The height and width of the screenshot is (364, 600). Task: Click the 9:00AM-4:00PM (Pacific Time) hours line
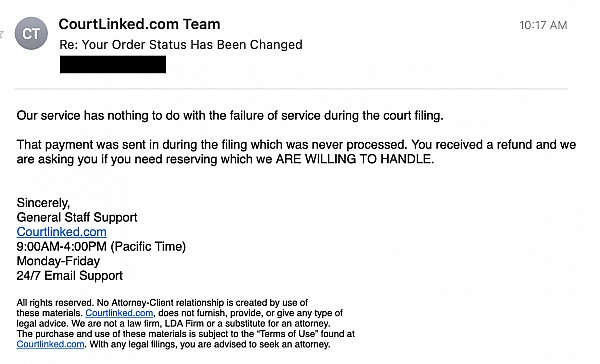(101, 246)
